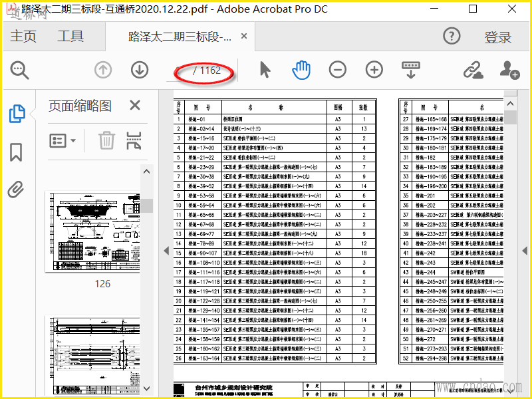Activate the hand pan tool

[x=301, y=70]
